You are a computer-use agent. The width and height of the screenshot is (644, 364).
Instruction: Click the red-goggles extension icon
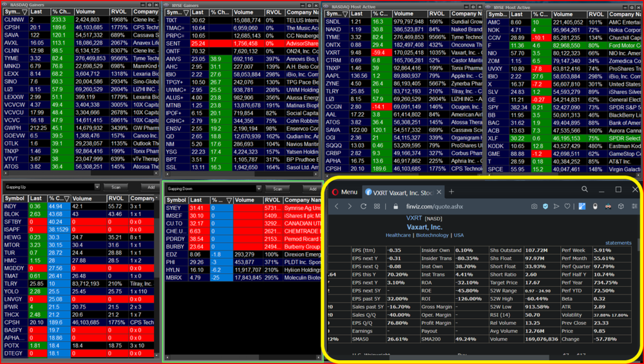[608, 207]
